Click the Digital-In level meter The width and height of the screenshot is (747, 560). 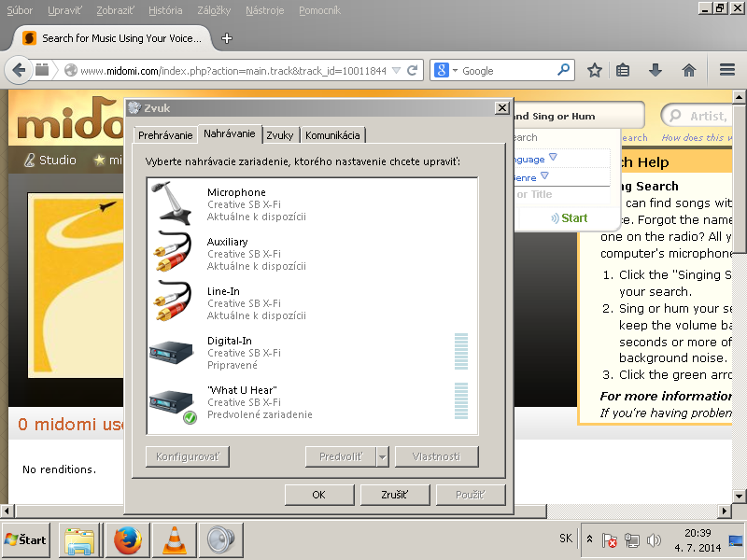point(461,352)
